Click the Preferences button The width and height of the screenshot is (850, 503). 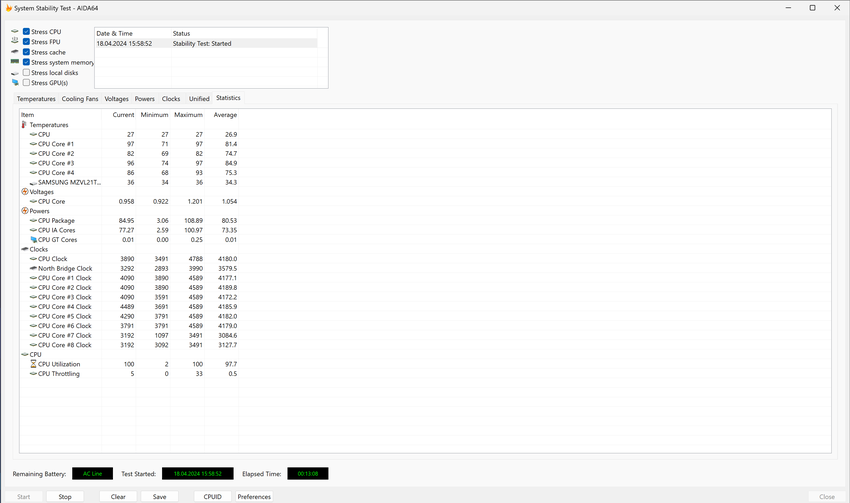[254, 496]
